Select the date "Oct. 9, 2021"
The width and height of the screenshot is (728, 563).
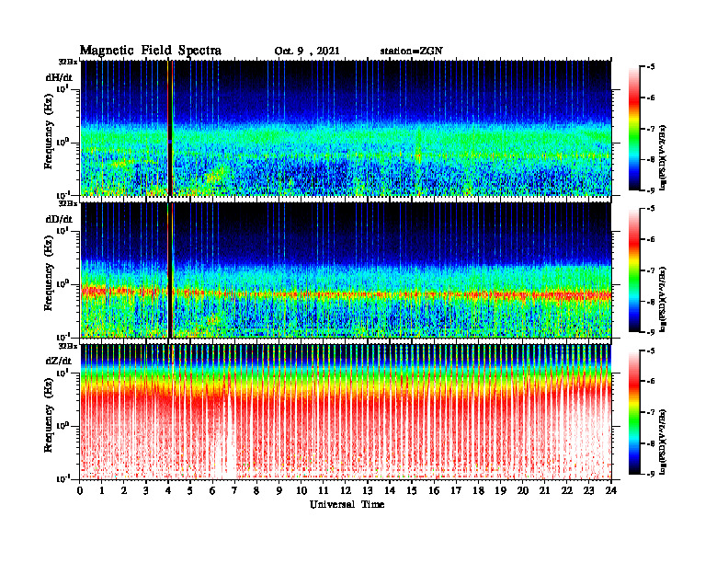click(x=307, y=52)
